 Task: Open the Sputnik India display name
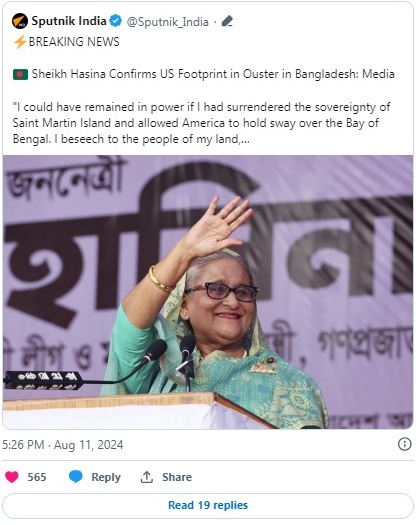click(x=69, y=21)
